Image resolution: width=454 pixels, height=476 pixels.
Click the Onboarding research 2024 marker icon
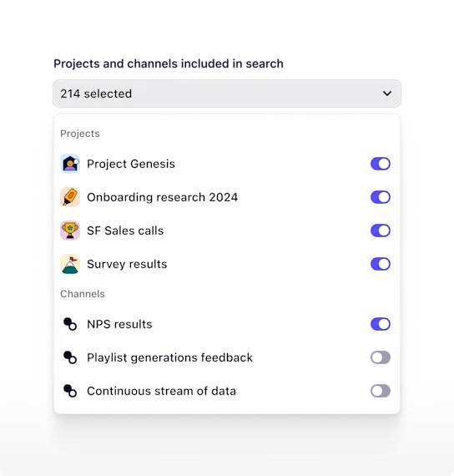70,197
